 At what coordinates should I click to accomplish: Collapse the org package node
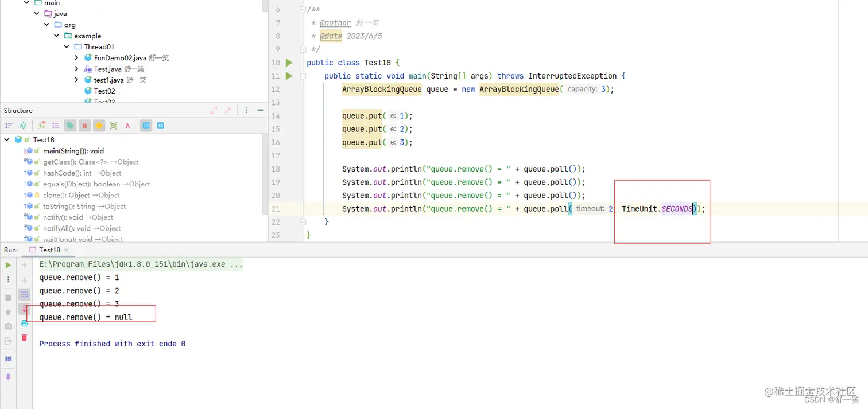(x=46, y=25)
